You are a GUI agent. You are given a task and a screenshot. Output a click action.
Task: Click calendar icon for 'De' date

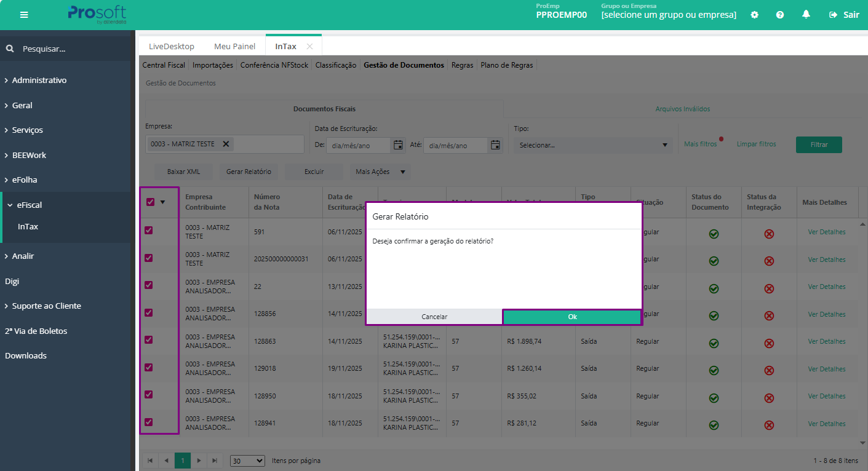(398, 145)
